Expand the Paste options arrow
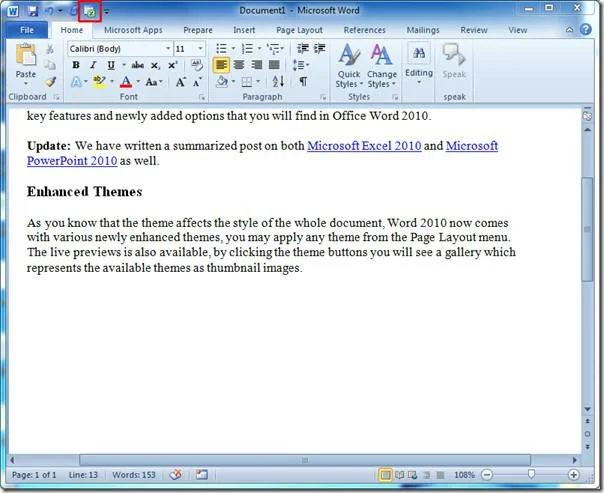Image resolution: width=604 pixels, height=493 pixels. coord(26,84)
